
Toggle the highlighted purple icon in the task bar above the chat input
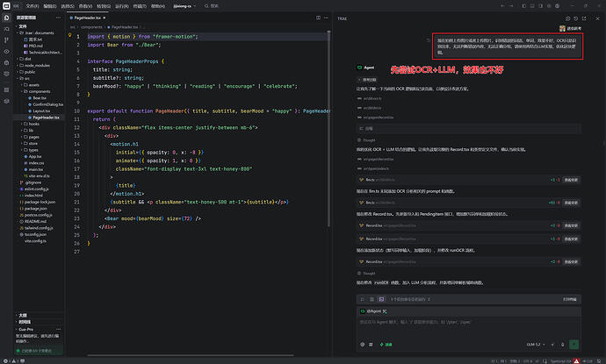(x=381, y=299)
